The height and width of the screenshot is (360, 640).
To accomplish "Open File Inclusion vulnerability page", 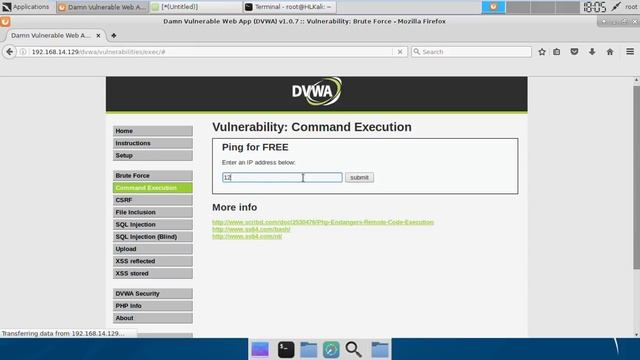I will point(153,212).
